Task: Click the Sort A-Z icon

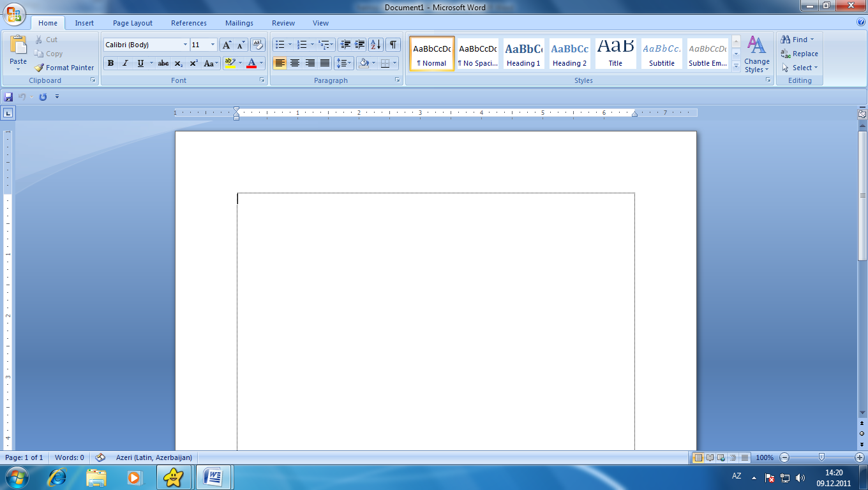Action: point(376,45)
